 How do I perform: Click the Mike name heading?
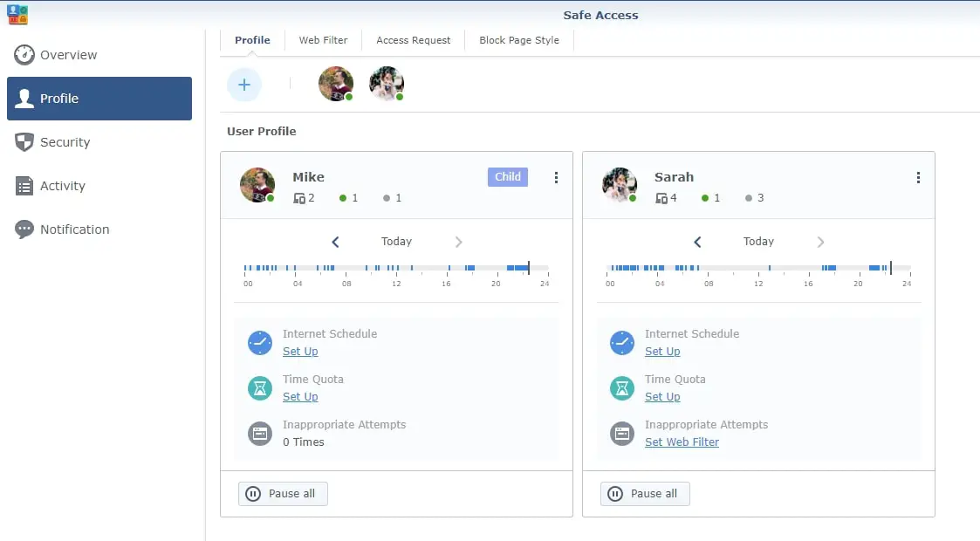pos(308,177)
